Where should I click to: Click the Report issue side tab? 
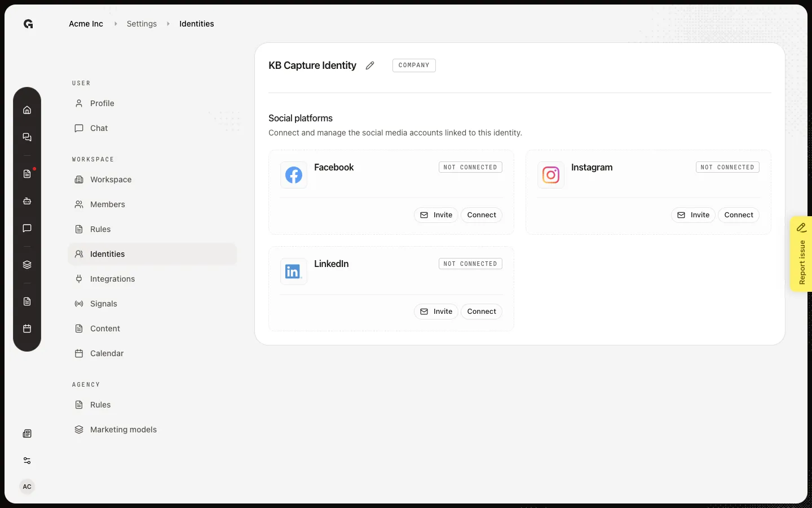coord(801,254)
